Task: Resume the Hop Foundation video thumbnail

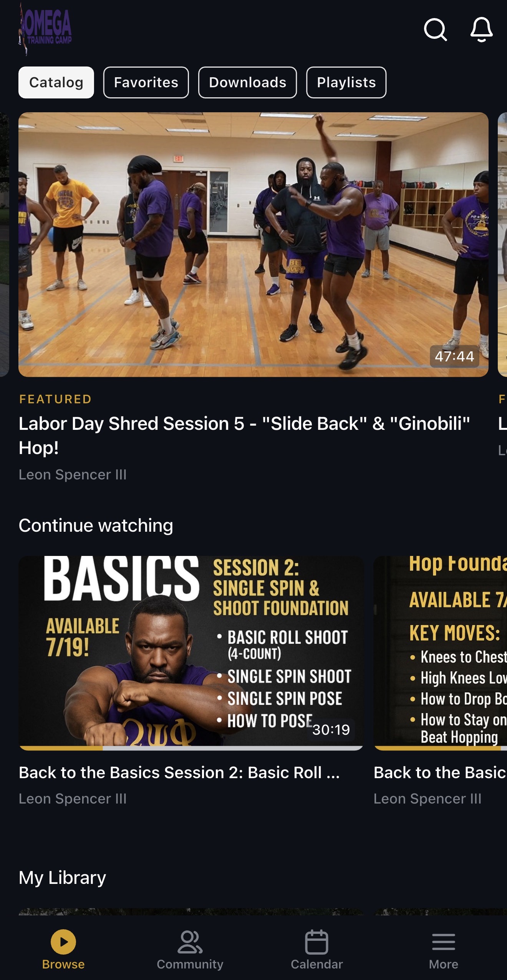Action: point(440,652)
